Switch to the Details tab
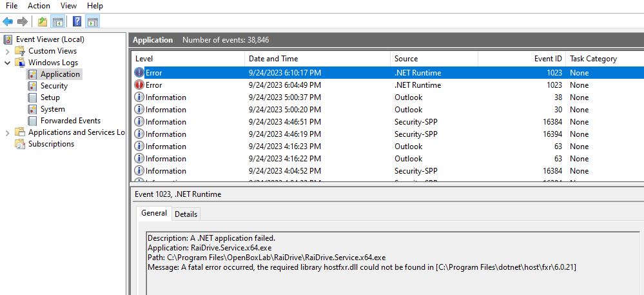Viewport: 644px width, 295px height. click(x=186, y=214)
